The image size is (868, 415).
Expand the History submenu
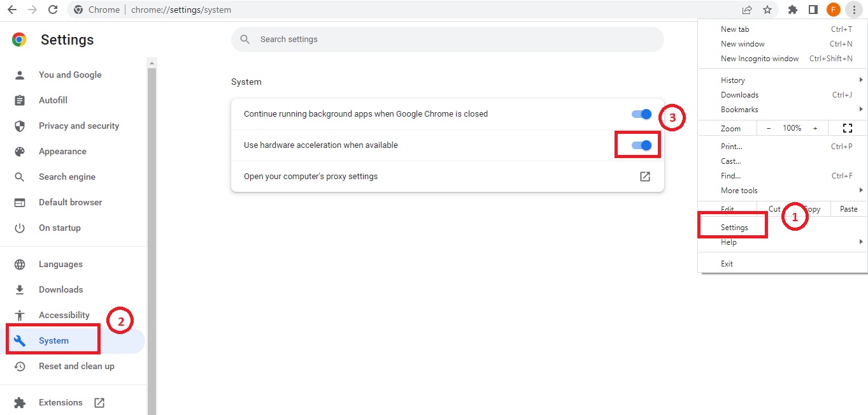click(x=783, y=80)
